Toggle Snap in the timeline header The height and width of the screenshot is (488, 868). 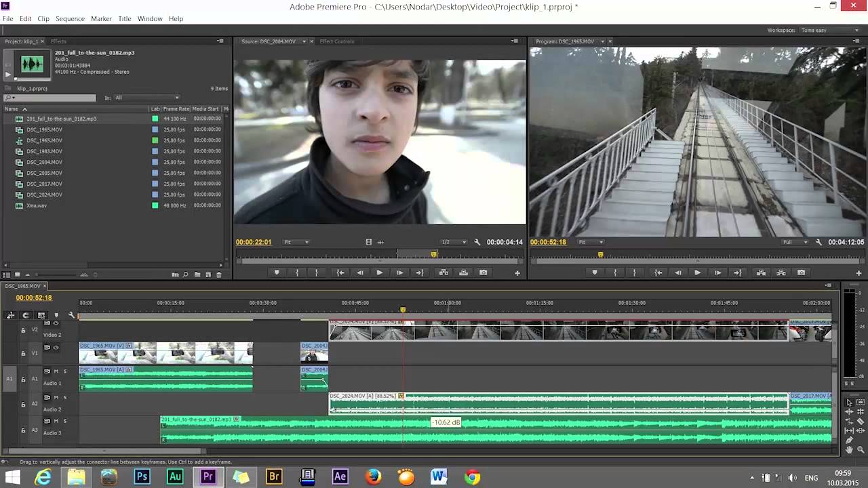click(26, 315)
